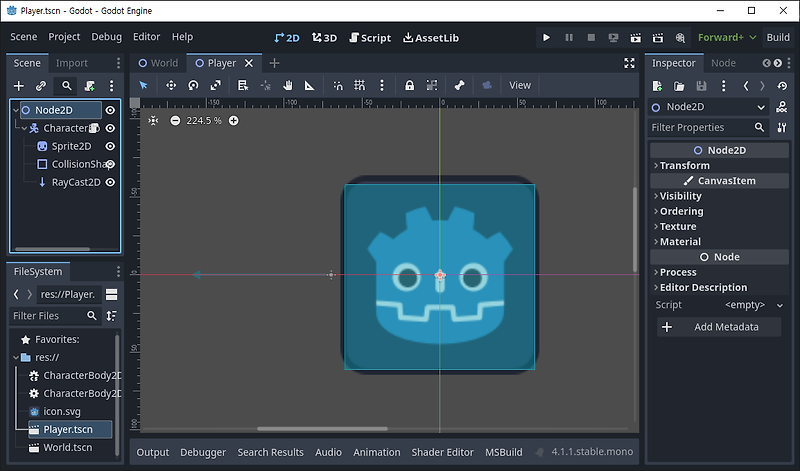Hide Sprite2D with its eye icon
Viewport: 800px width, 471px height.
point(110,146)
